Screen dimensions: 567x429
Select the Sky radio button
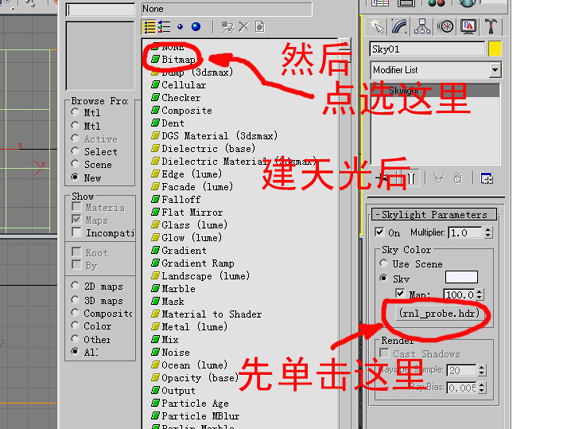384,278
